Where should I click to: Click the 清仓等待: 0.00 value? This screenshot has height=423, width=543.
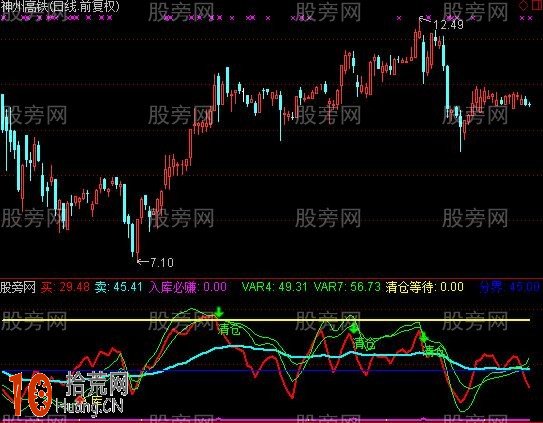[425, 287]
